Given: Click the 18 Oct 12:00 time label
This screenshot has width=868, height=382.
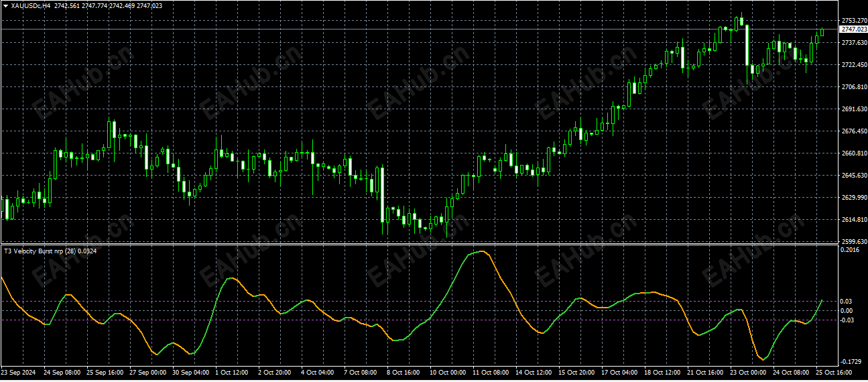Looking at the screenshot, I should pyautogui.click(x=662, y=372).
